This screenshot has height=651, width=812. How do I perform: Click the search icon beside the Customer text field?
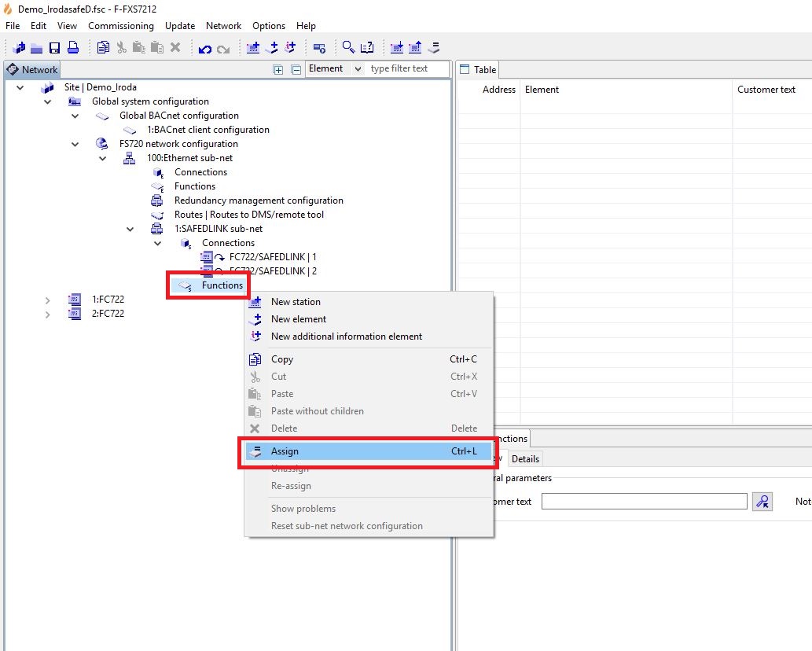point(762,502)
